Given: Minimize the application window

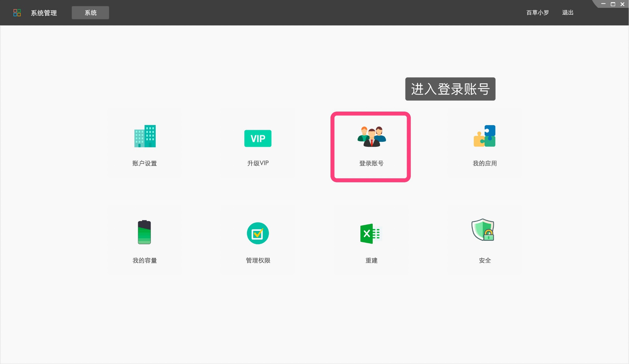Looking at the screenshot, I should tap(603, 4).
